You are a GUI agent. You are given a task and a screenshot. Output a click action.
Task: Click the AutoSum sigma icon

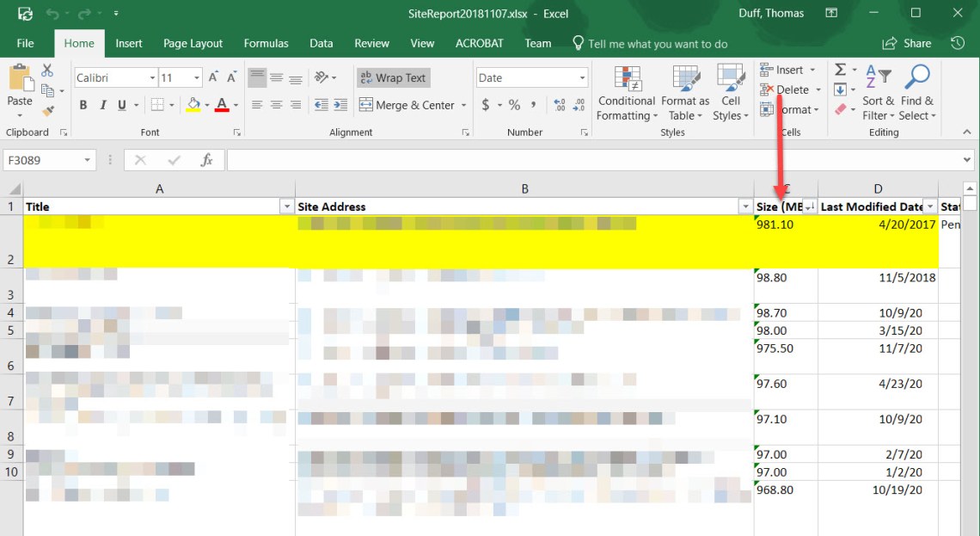839,69
